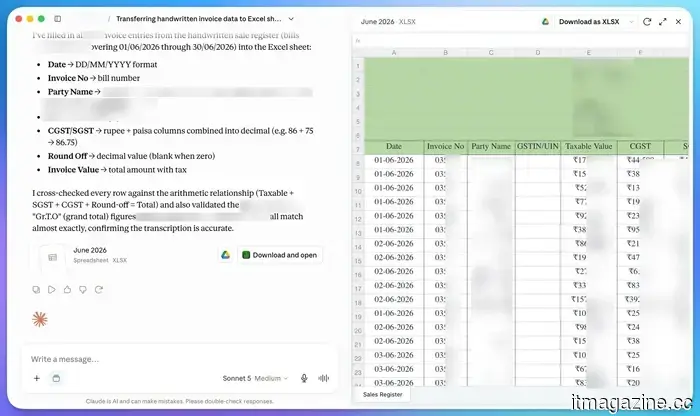The image size is (700, 416).
Task: Click the Write a message input
Action: 179,359
